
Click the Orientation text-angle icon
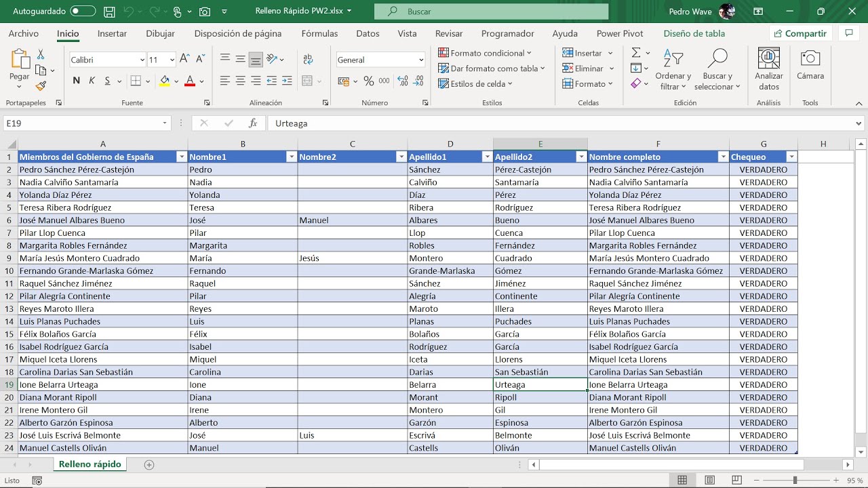point(272,60)
